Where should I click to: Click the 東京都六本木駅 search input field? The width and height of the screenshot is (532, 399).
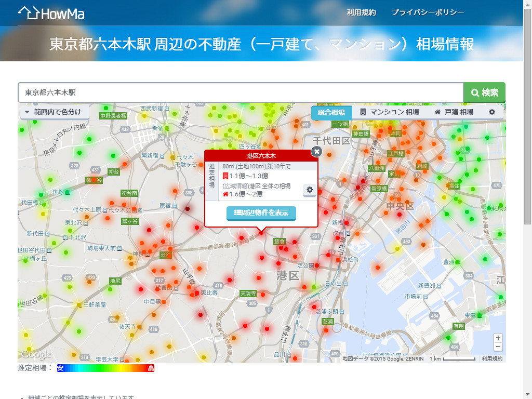241,92
